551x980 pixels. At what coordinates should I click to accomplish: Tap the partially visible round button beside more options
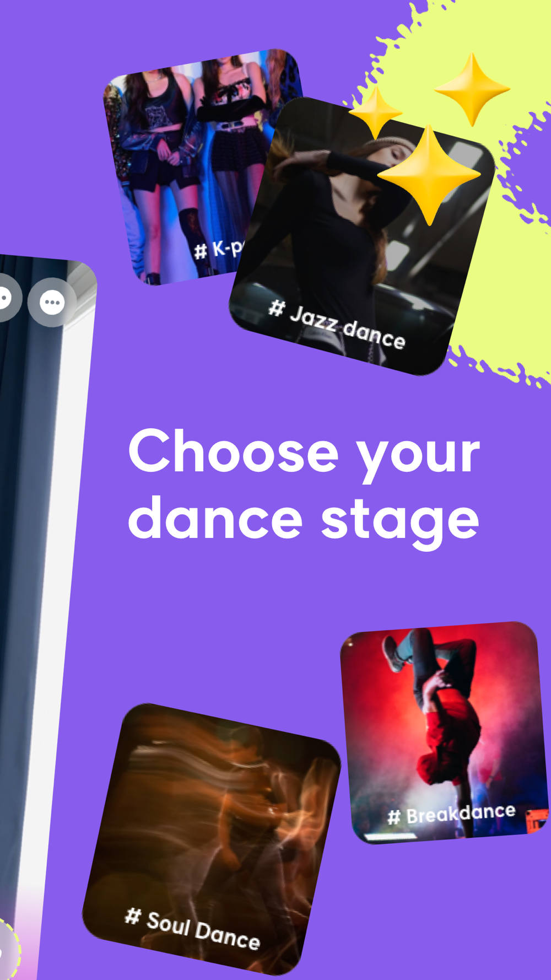pyautogui.click(x=8, y=298)
